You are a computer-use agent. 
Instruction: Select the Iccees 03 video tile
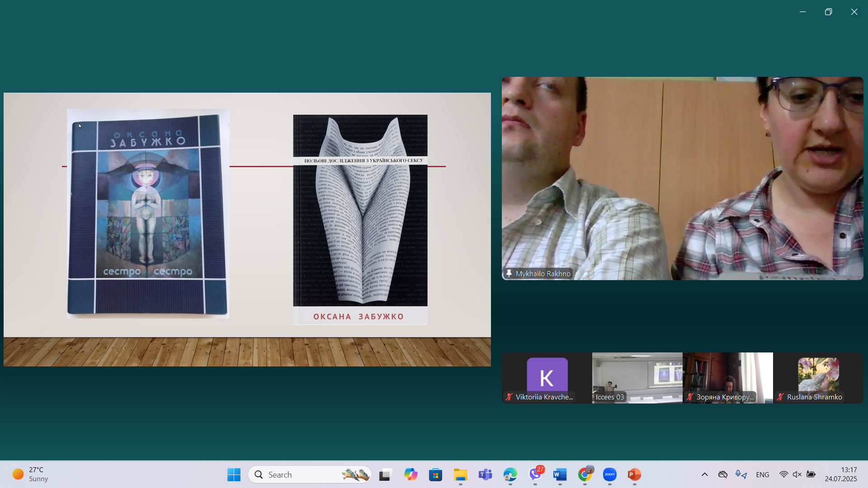[637, 378]
